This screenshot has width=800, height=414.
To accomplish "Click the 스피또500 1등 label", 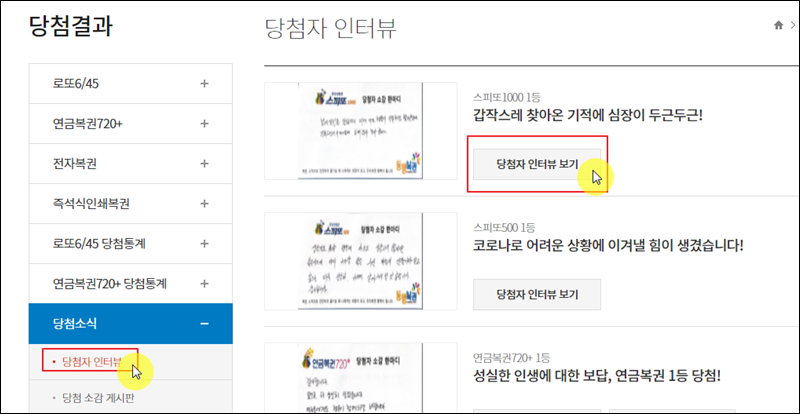I will tap(504, 227).
